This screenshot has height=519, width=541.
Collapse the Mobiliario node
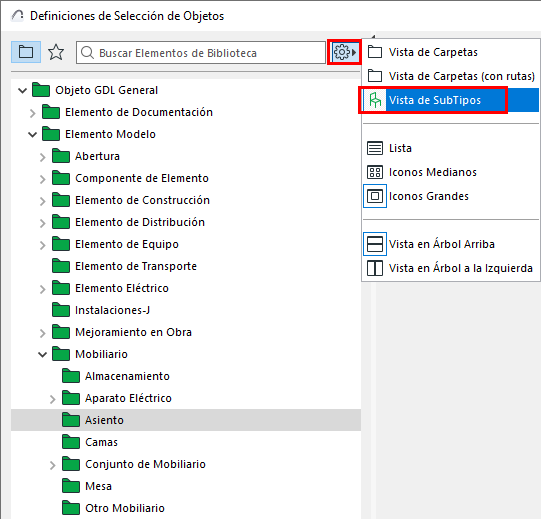coord(42,355)
